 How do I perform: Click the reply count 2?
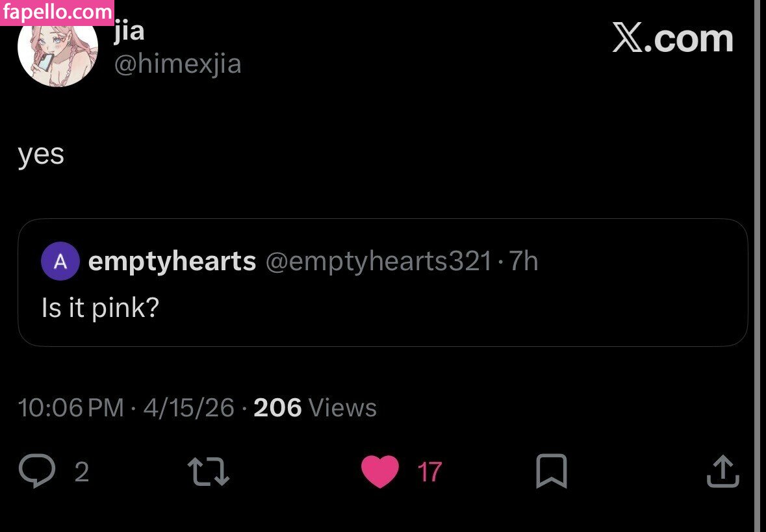click(81, 472)
